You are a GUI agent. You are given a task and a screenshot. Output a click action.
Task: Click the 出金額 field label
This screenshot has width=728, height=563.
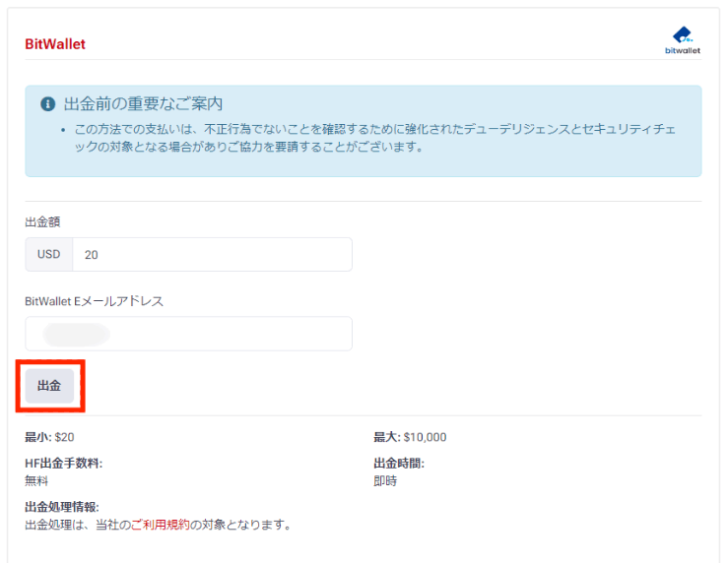click(x=42, y=221)
